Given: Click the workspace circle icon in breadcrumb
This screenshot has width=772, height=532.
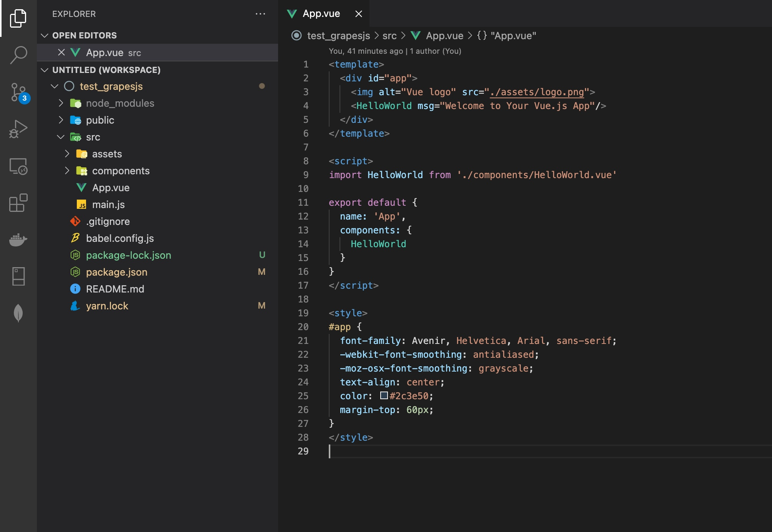Looking at the screenshot, I should (297, 35).
